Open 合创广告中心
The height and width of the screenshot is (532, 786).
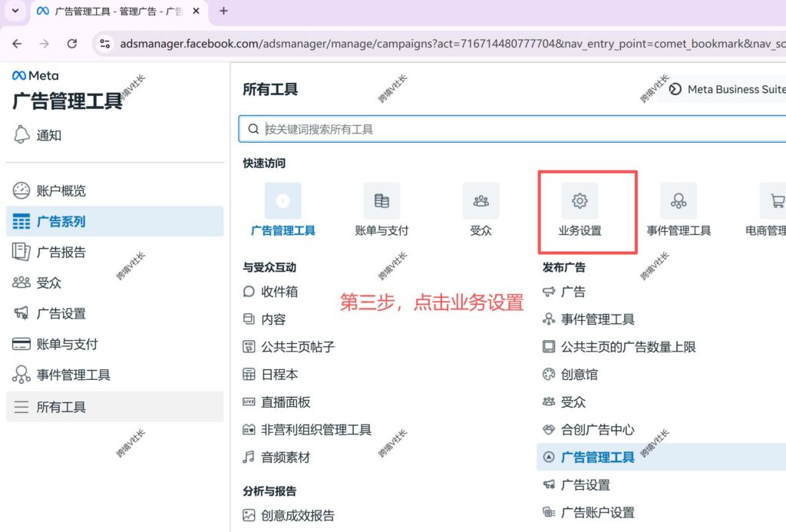(x=589, y=430)
